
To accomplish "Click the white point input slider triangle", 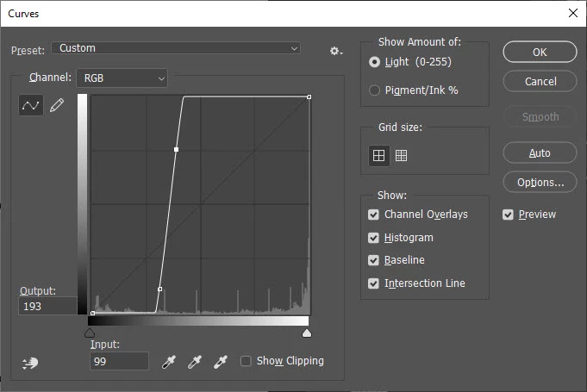I will (x=307, y=333).
